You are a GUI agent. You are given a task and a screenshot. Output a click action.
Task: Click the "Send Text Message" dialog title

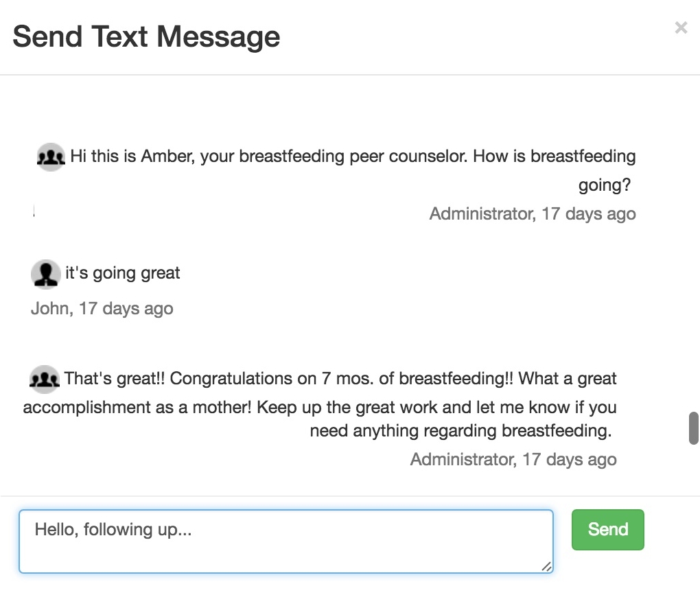click(x=146, y=37)
